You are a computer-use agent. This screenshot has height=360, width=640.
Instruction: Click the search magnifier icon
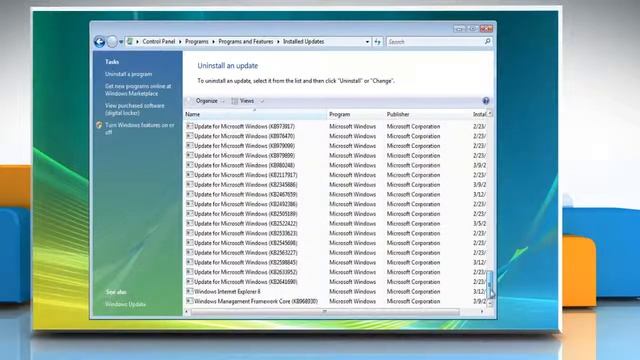(487, 42)
